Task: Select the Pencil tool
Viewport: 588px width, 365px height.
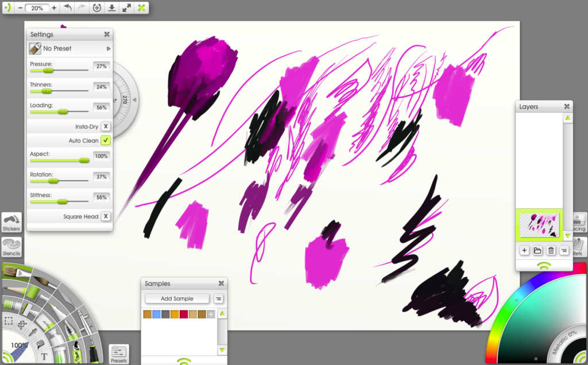Action: coord(14,290)
